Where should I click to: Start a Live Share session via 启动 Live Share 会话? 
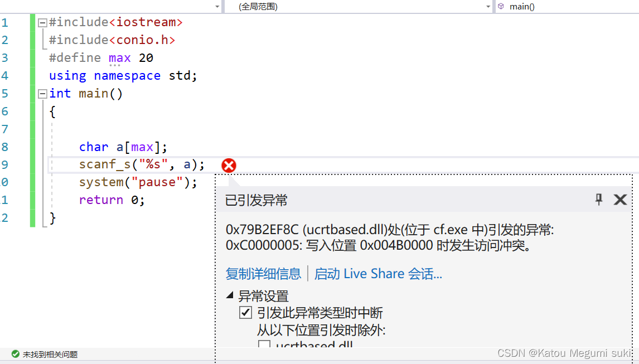(378, 274)
